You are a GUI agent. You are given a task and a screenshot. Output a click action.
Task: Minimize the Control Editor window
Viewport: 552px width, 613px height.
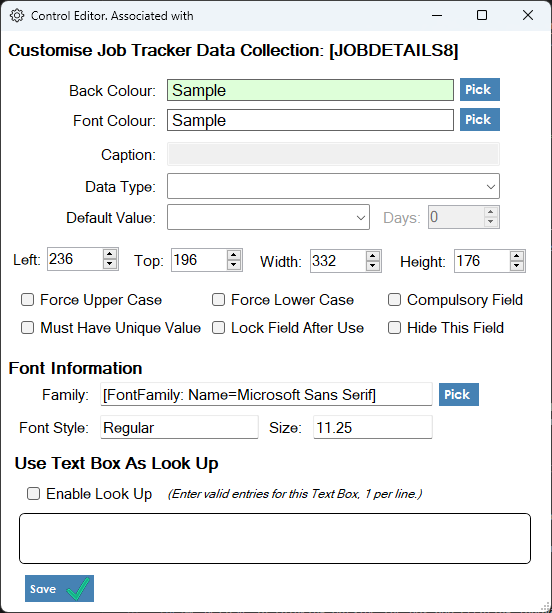coord(437,16)
